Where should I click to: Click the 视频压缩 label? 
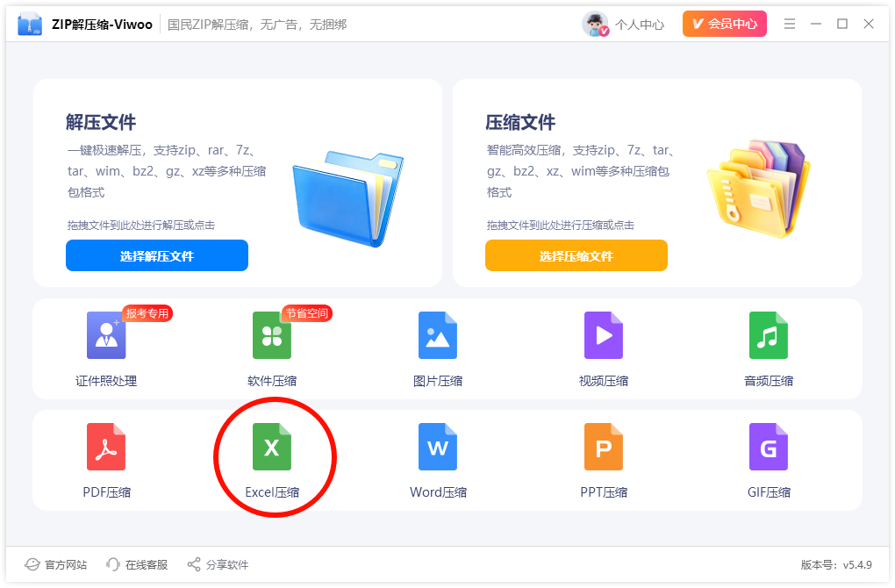[x=604, y=381]
